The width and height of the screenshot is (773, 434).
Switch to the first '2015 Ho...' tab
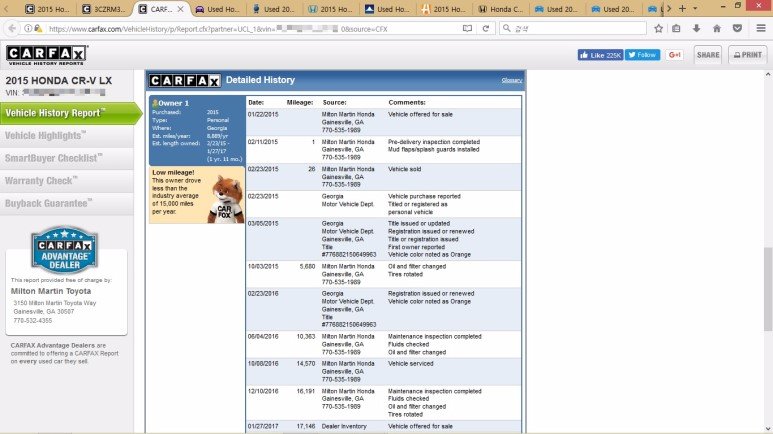coord(48,9)
